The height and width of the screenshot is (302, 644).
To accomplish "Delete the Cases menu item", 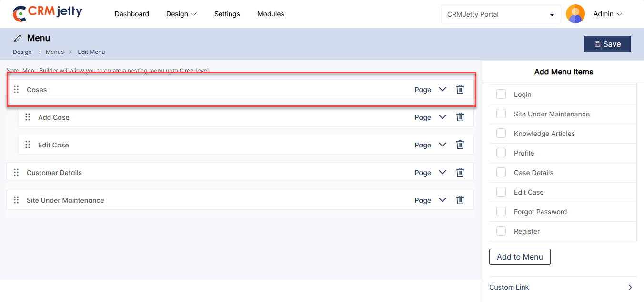I will point(460,89).
